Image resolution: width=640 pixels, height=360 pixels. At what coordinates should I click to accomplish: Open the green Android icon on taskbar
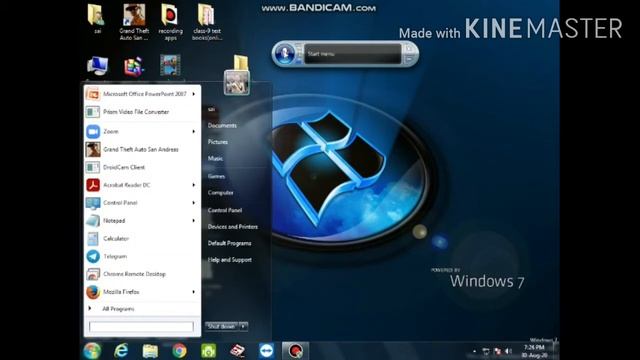point(208,351)
